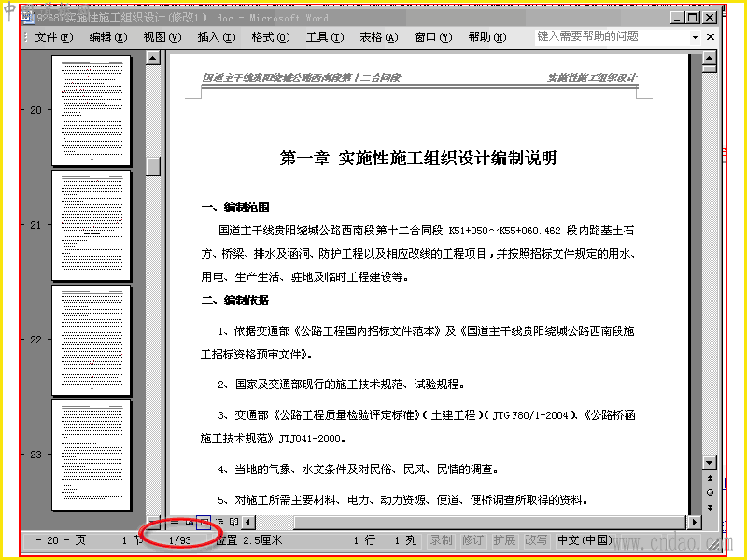This screenshot has height=560, width=747.
Task: Toggle 修订 track changes indicator
Action: click(x=472, y=540)
